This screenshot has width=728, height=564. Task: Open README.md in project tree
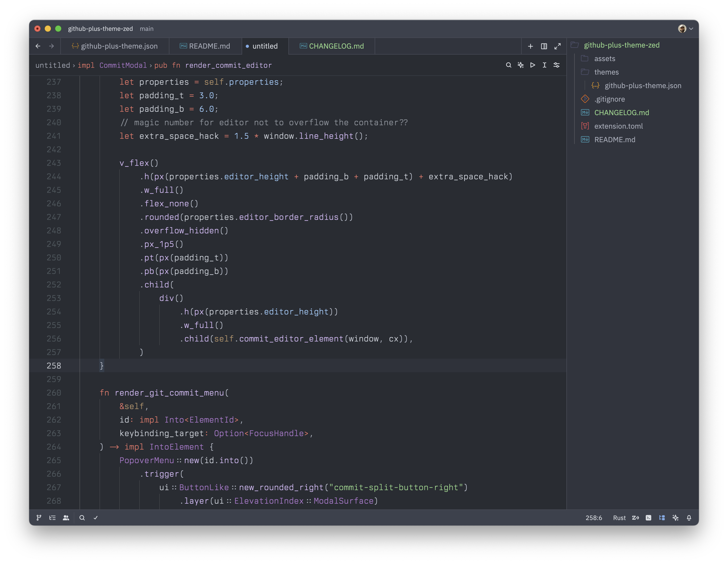coord(614,140)
